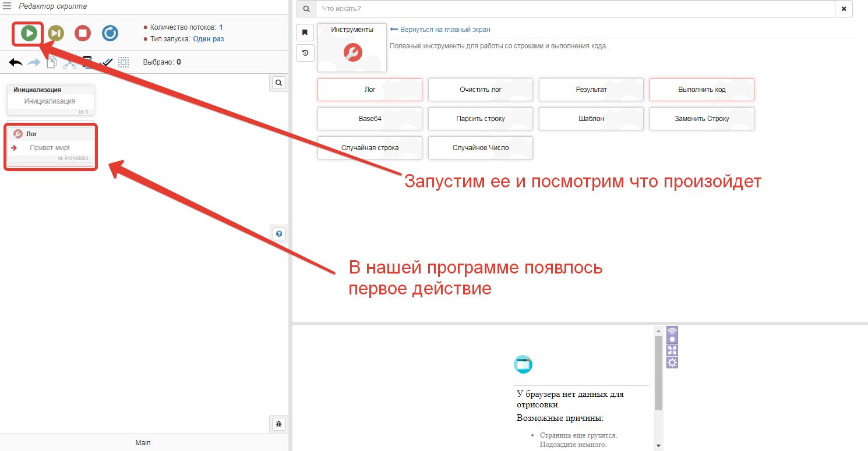The image size is (868, 451).
Task: Follow the Вернуться на главный экран link
Action: pos(444,30)
